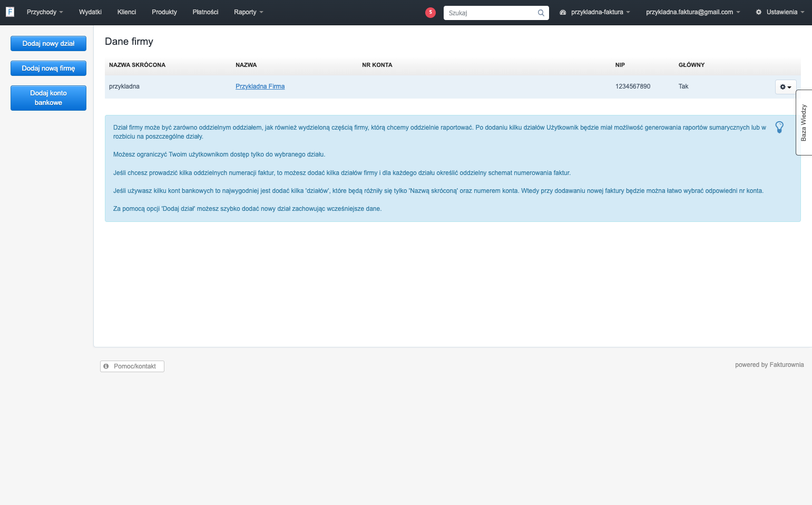Expand the Raporty menu

249,12
